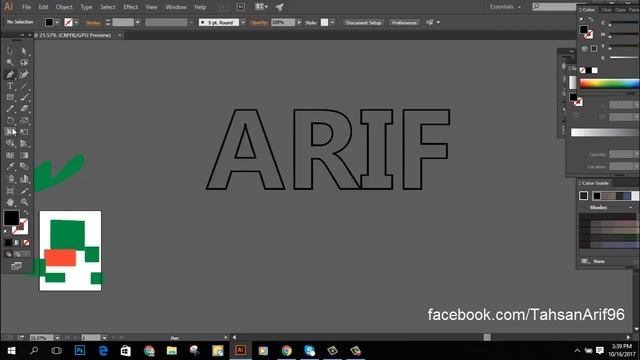The image size is (640, 360).
Task: Swap fill and stroke colors in toolbar
Action: coord(26,213)
